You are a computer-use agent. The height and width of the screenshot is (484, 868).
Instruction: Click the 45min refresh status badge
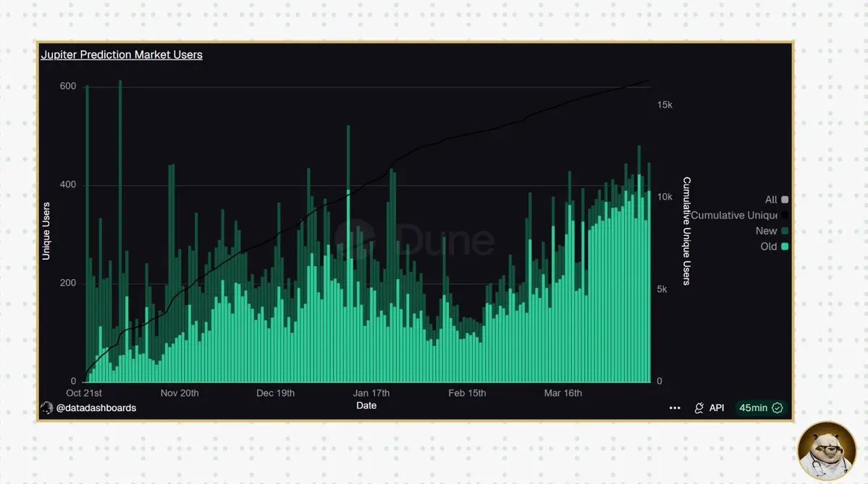761,408
